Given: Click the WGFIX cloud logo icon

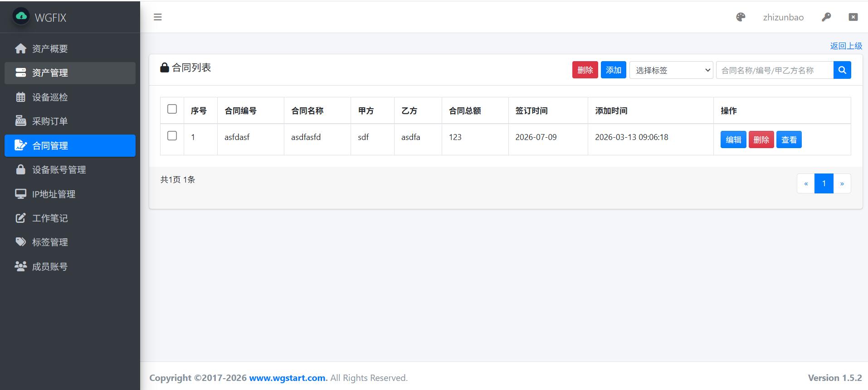Looking at the screenshot, I should click(21, 17).
